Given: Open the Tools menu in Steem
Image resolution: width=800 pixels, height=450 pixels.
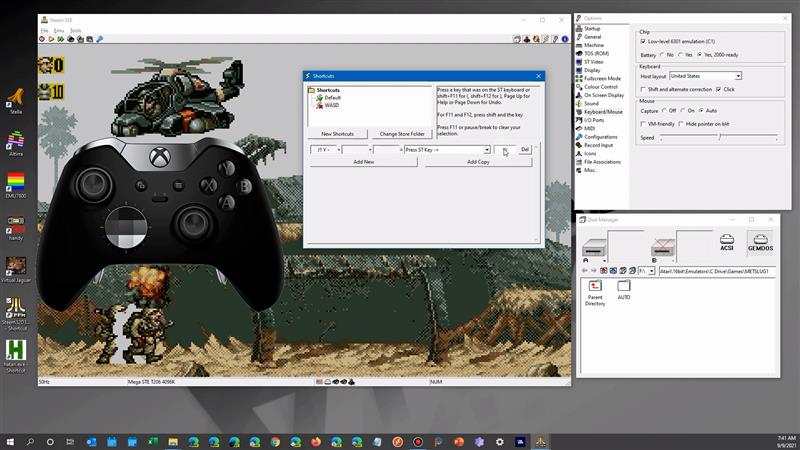Looking at the screenshot, I should 76,31.
